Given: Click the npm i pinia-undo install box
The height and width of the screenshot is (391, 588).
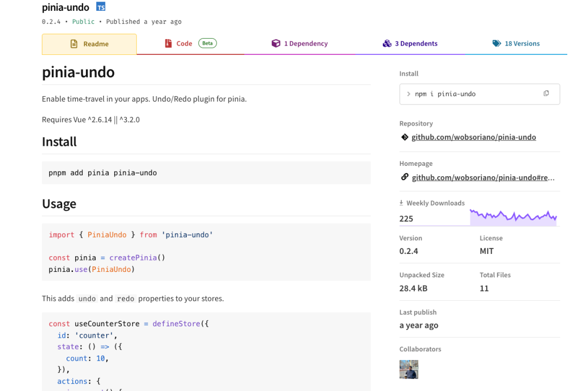Looking at the screenshot, I should [480, 94].
